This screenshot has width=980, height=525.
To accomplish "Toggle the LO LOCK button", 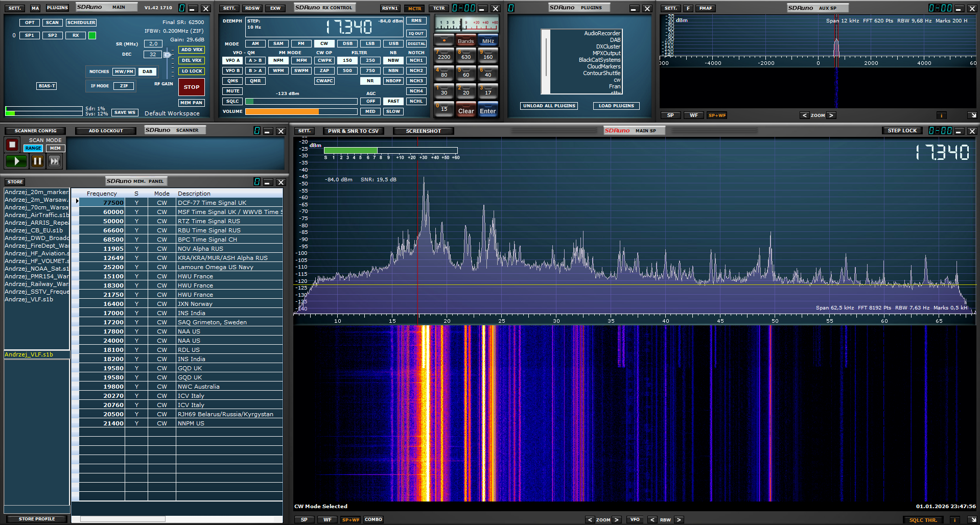I will click(x=192, y=71).
